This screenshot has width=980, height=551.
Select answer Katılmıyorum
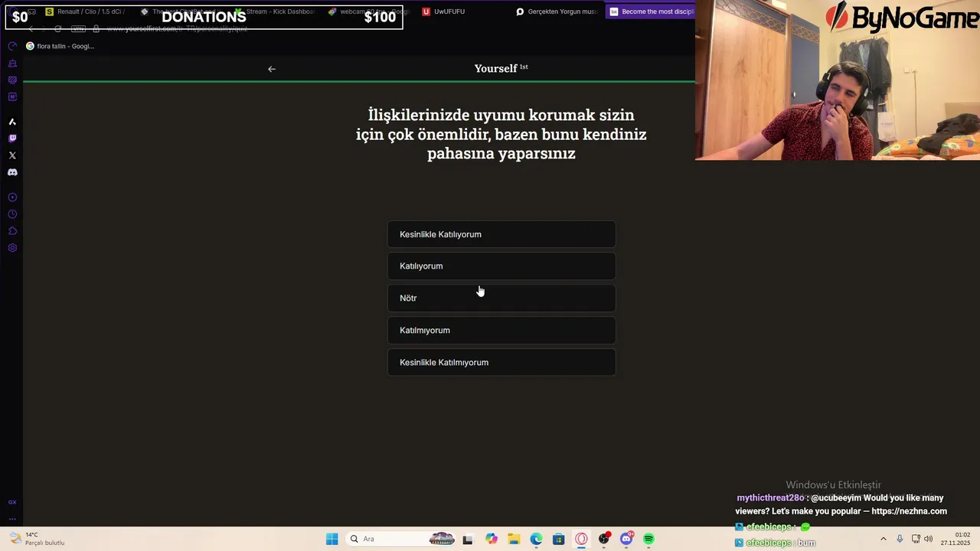tap(501, 331)
